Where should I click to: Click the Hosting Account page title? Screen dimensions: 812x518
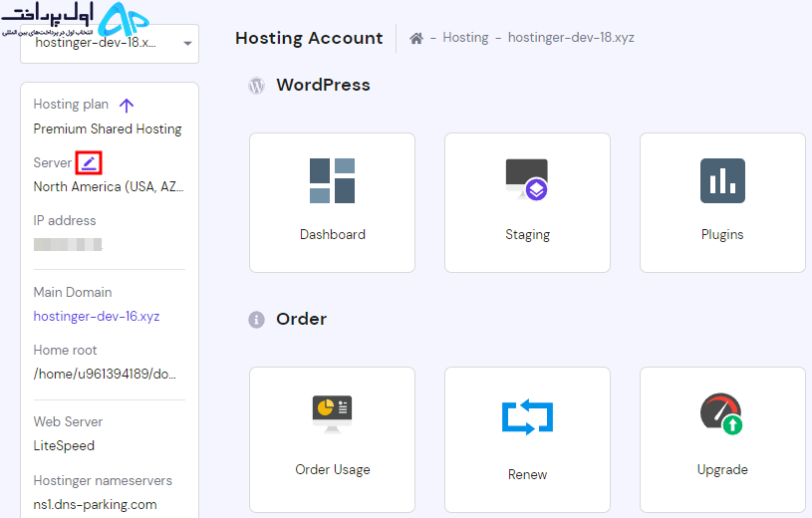pyautogui.click(x=309, y=38)
